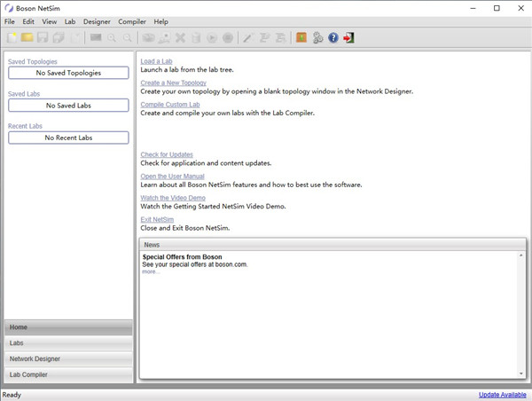The image size is (532, 401).
Task: Click the Exit door icon in toolbar
Action: pos(349,38)
